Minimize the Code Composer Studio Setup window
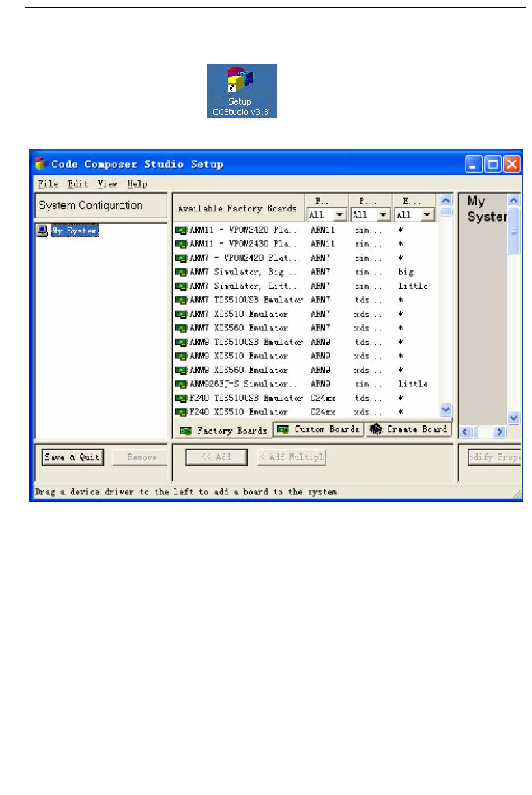Image resolution: width=532 pixels, height=795 pixels. coord(474,165)
